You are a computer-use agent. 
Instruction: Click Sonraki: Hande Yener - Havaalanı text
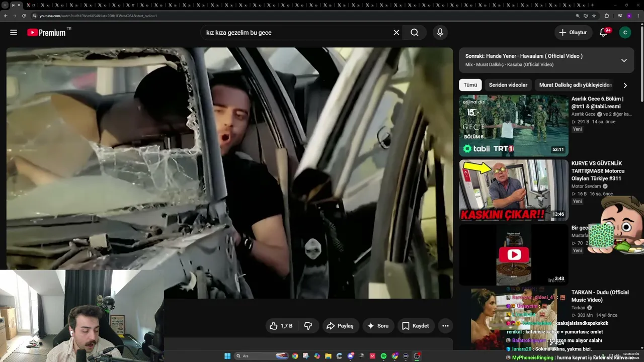[524, 56]
